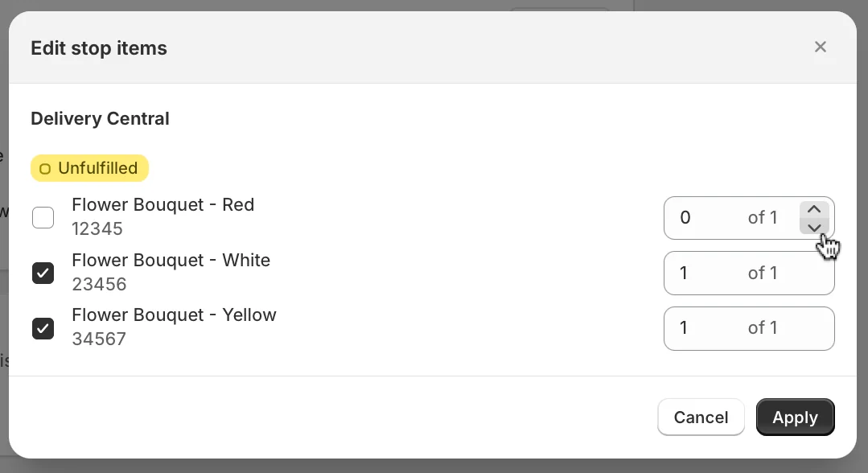Click the SKU number 34567
This screenshot has width=868, height=473.
(x=99, y=339)
